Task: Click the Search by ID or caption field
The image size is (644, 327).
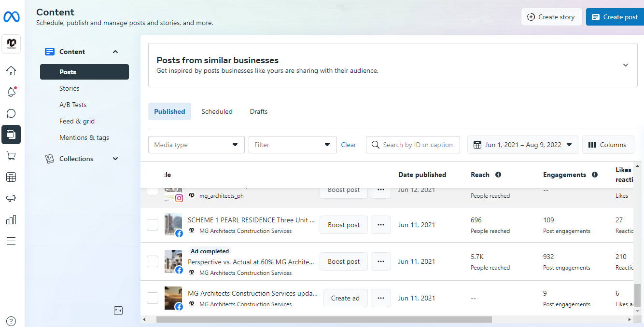Action: (x=418, y=145)
